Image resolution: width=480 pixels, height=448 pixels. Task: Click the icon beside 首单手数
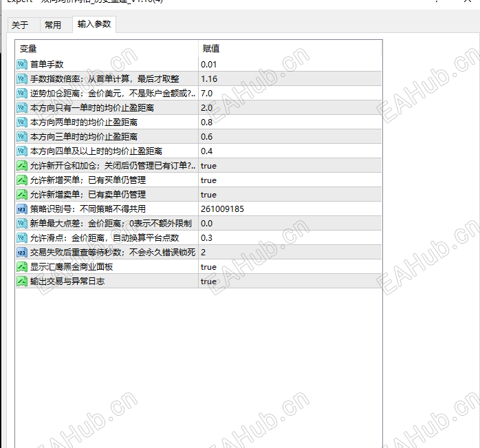click(22, 65)
